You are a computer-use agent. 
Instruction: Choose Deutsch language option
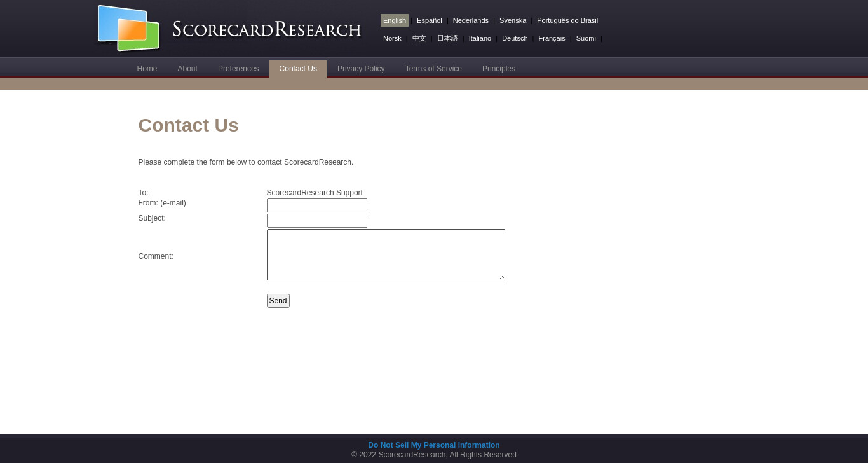tap(515, 38)
